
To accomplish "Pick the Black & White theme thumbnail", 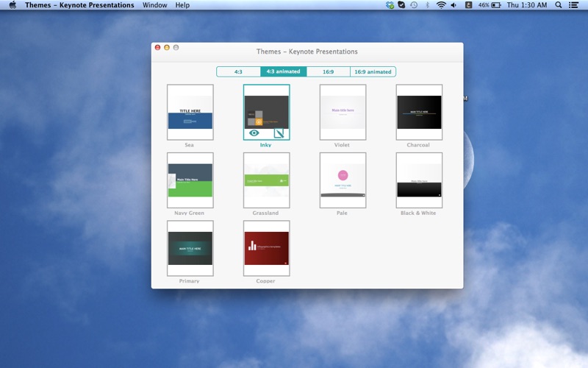I will click(419, 180).
